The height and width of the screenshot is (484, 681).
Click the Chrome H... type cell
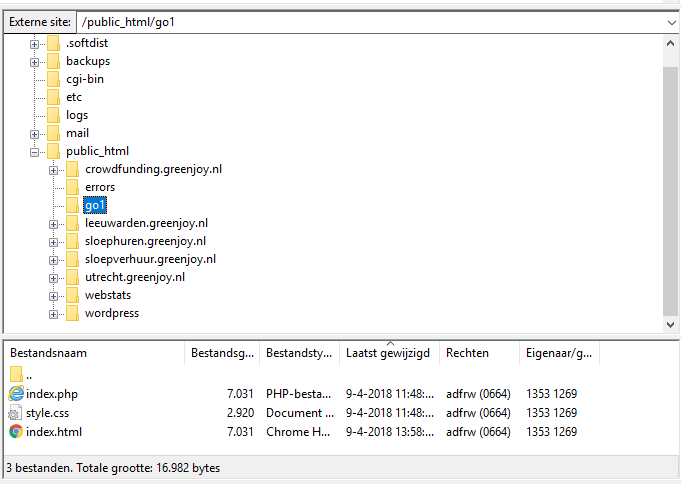click(x=298, y=432)
